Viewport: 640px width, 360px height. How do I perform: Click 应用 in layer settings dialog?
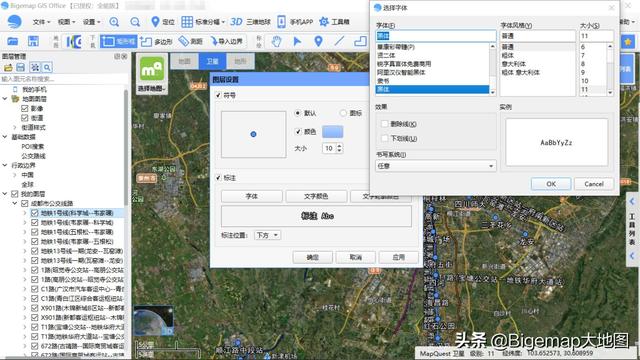point(398,257)
